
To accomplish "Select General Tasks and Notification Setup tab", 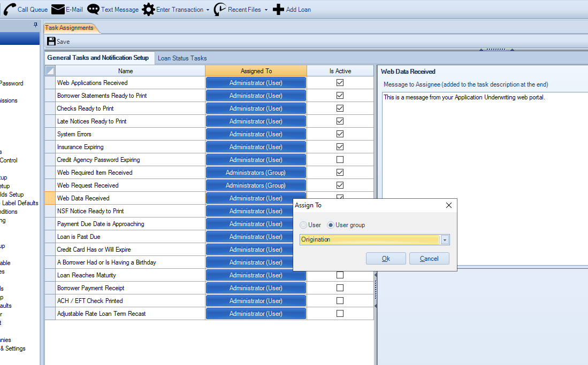I will 98,58.
